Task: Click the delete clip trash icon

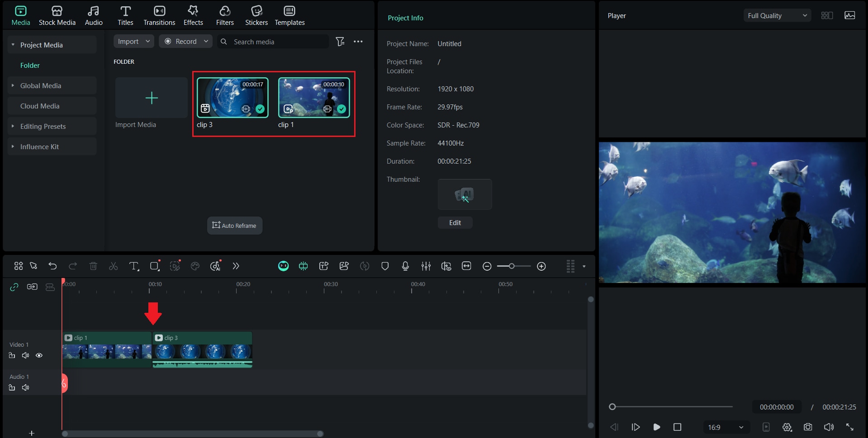Action: tap(93, 266)
